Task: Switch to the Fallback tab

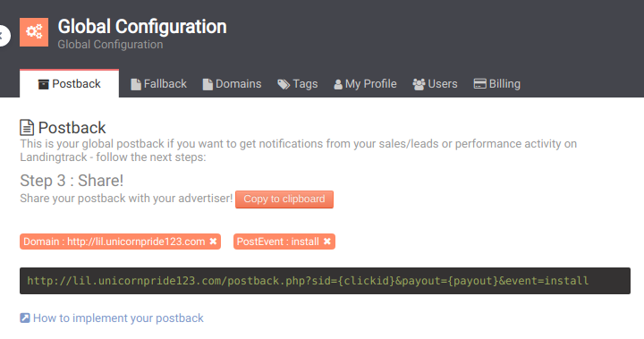Action: click(x=158, y=84)
